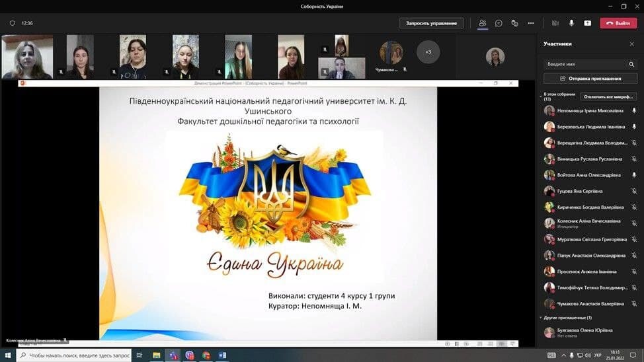The image size is (644, 362).
Task: Select participant Винницька Руслана Русланівна
Action: (x=590, y=159)
